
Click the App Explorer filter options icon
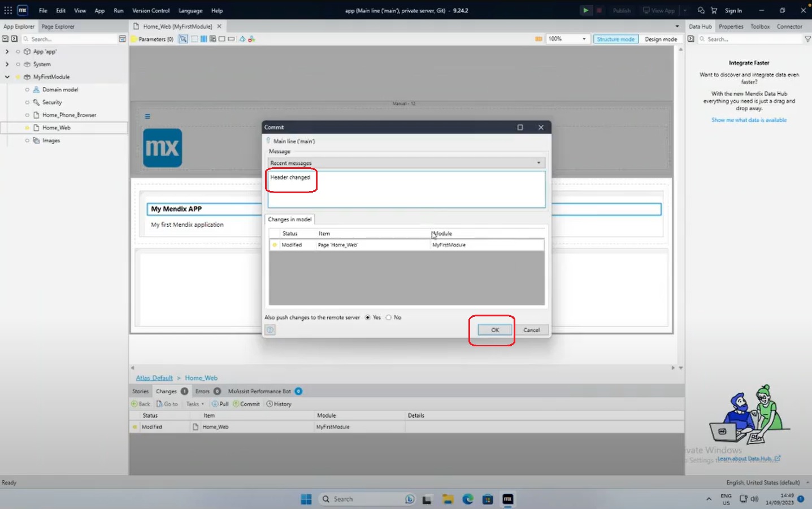click(x=123, y=39)
